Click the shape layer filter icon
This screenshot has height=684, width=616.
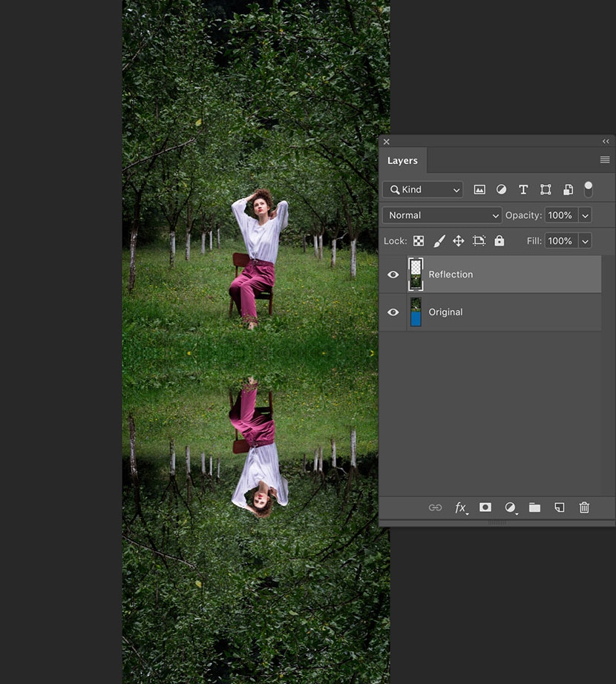point(545,190)
